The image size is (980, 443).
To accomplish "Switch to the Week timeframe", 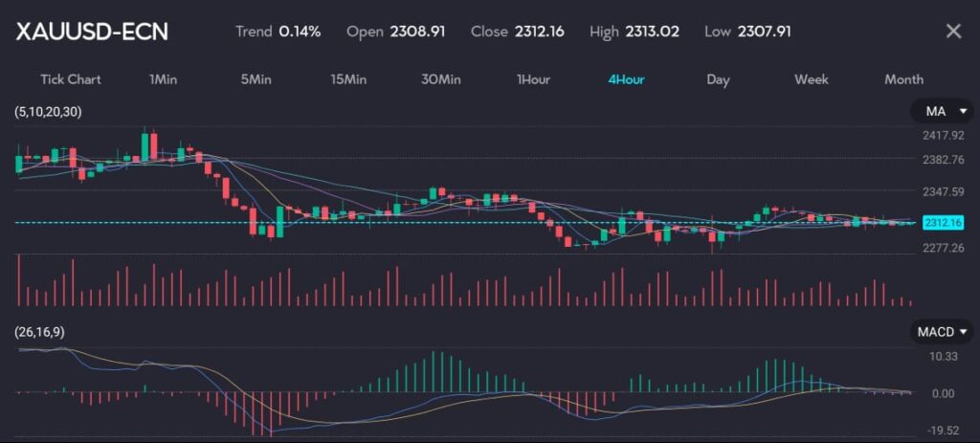I will [811, 79].
